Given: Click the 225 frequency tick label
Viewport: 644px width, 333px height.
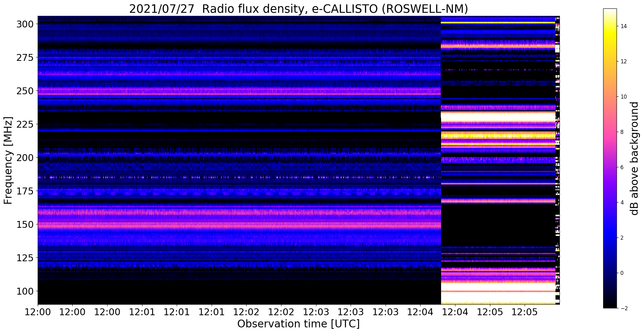Looking at the screenshot, I should [x=26, y=125].
